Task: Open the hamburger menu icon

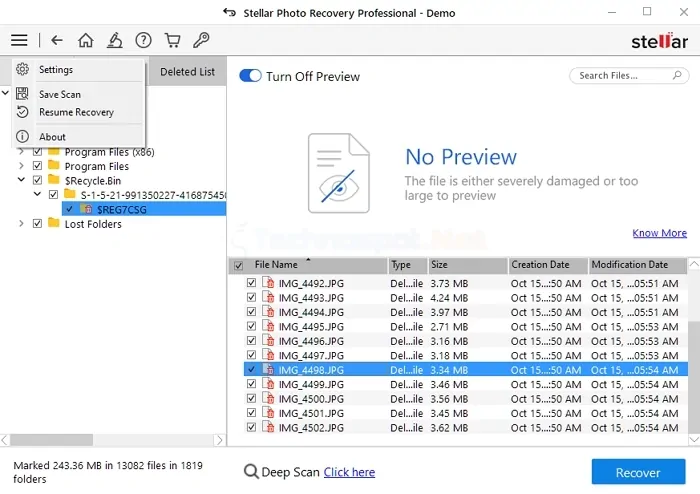Action: point(19,41)
